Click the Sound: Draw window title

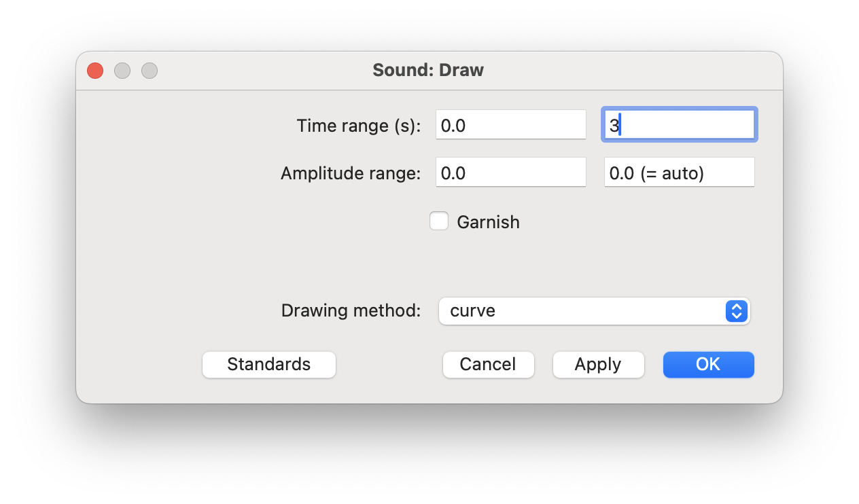[x=428, y=70]
